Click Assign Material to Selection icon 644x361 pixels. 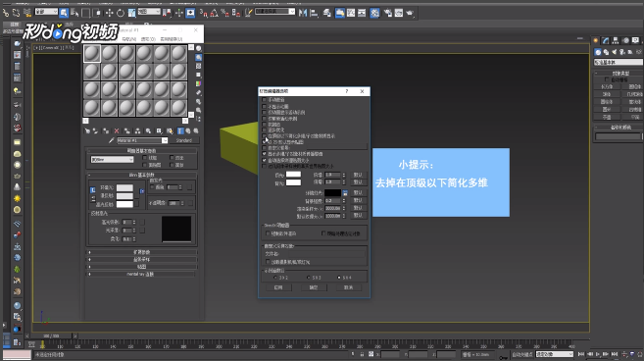tap(106, 130)
